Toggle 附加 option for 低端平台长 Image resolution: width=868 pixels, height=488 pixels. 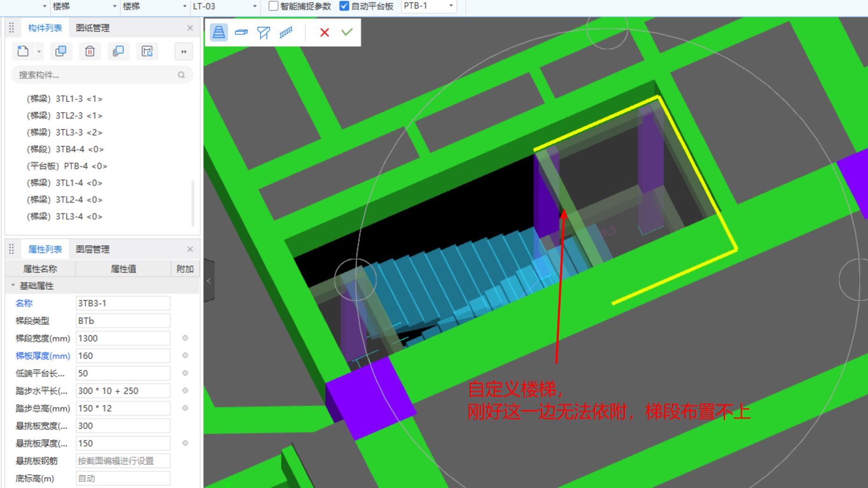coord(185,373)
